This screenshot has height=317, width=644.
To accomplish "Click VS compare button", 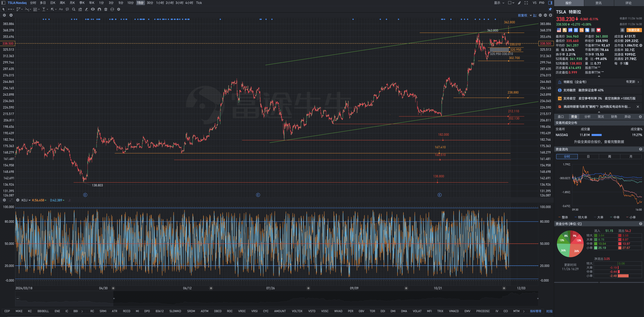I will [535, 3].
